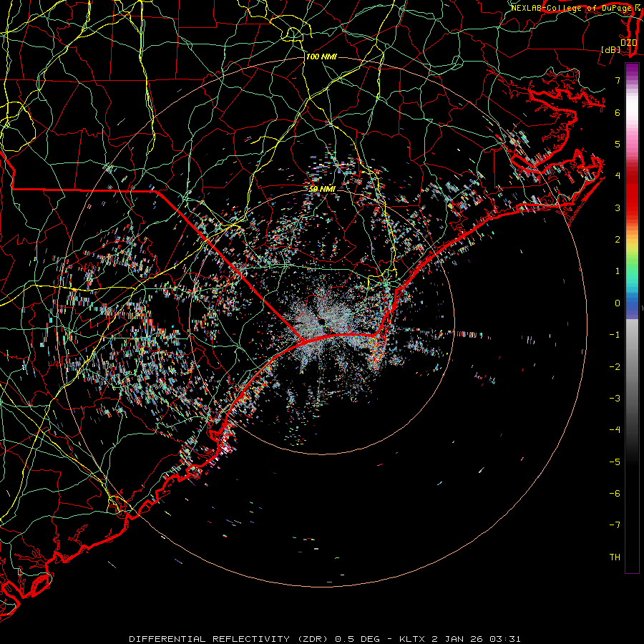Screen dimensions: 644x644
Task: Click the 7 value on the color scale
Action: [618, 80]
